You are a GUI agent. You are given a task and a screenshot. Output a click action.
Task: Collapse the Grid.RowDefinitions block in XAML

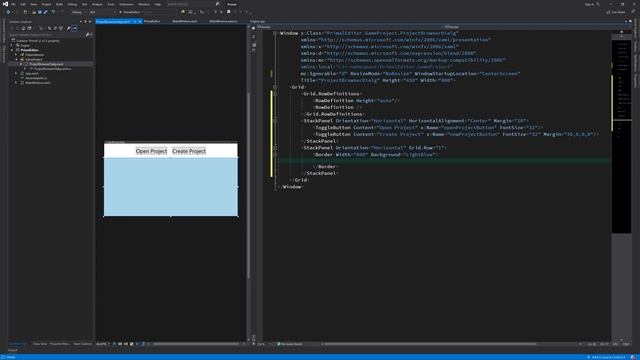pos(275,94)
